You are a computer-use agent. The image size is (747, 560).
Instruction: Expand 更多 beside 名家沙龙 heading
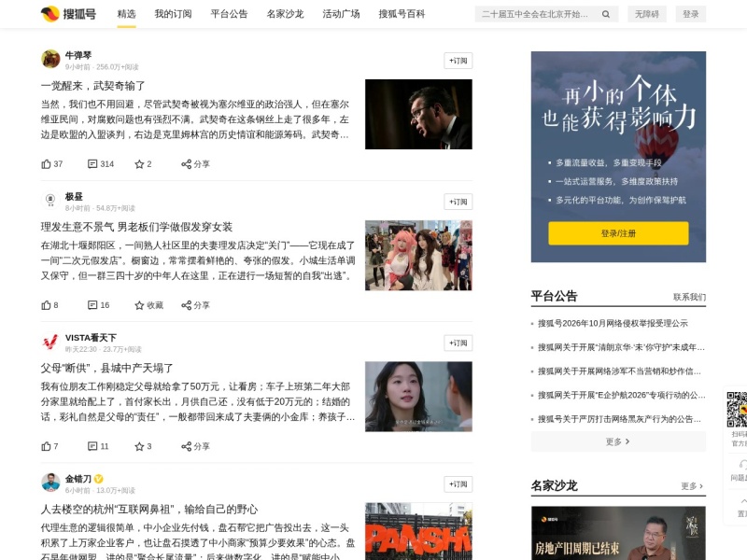pyautogui.click(x=692, y=486)
